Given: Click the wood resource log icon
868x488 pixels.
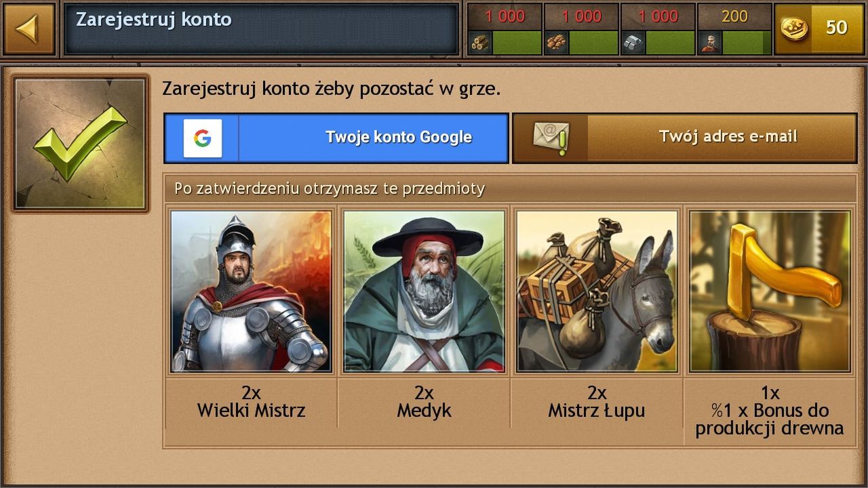Looking at the screenshot, I should [x=480, y=43].
